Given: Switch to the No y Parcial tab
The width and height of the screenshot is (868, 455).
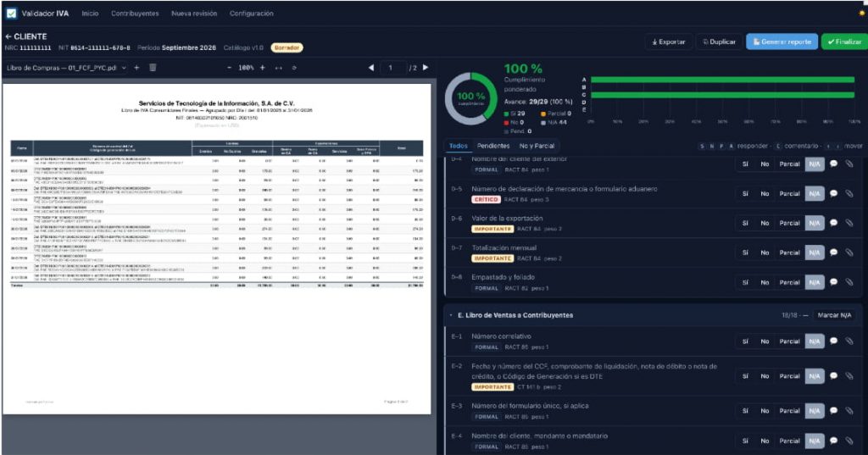Looking at the screenshot, I should pyautogui.click(x=537, y=146).
